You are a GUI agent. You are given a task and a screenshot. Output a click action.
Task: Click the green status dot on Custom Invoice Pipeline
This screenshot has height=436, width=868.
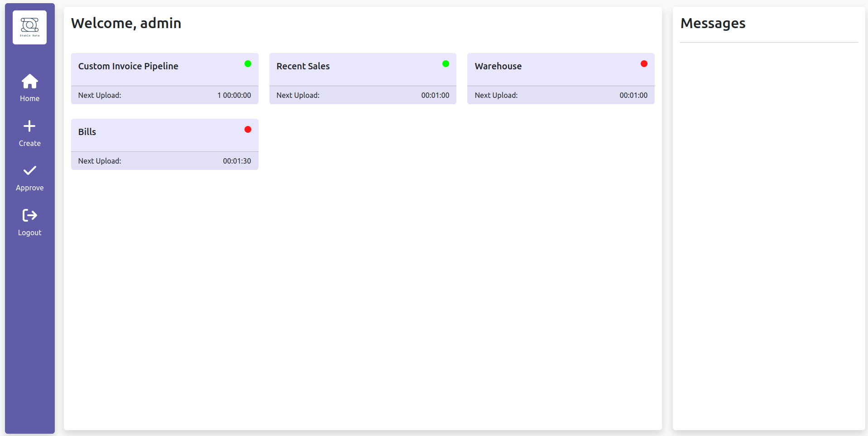[x=248, y=64]
